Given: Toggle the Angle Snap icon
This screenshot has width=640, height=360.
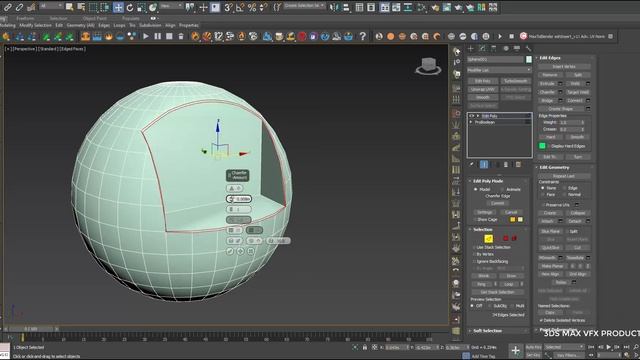Looking at the screenshot, I should 240,7.
